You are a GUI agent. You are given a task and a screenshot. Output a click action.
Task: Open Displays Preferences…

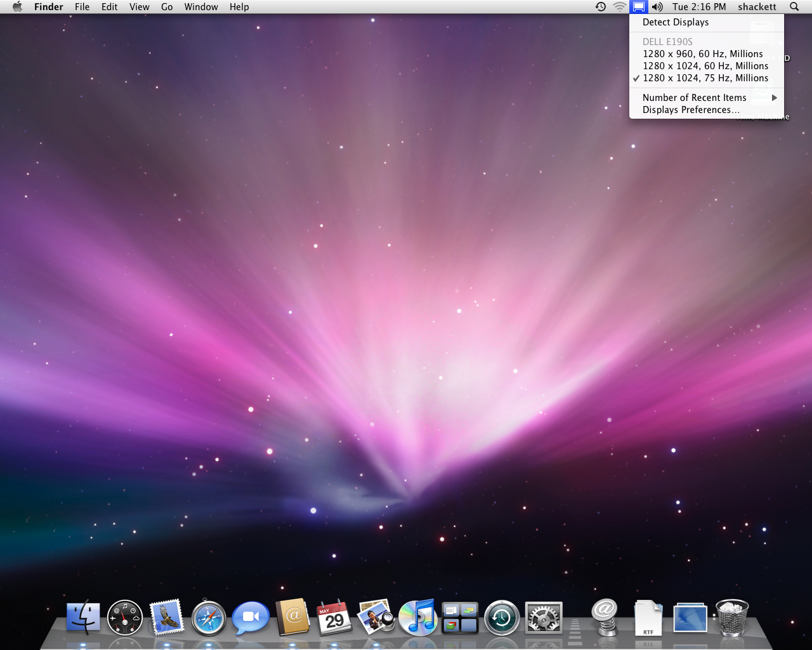pos(691,110)
